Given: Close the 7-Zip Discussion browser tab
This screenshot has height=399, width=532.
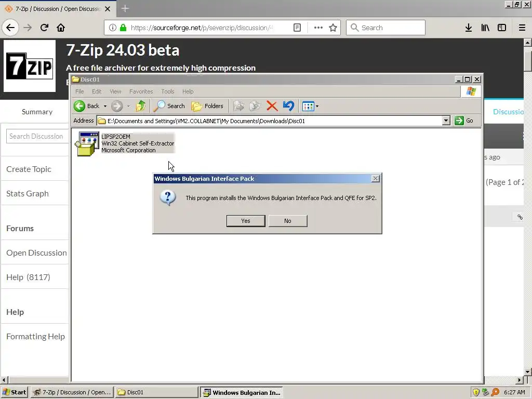Looking at the screenshot, I should click(108, 9).
